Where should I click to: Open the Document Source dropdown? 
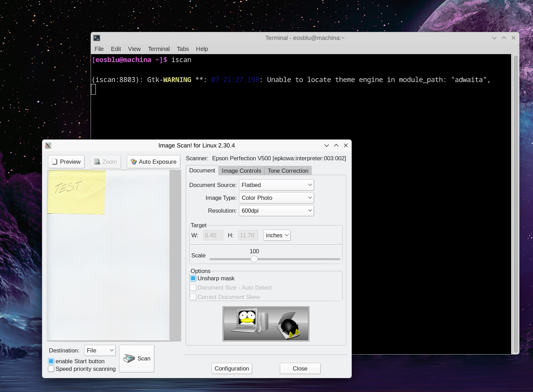pyautogui.click(x=276, y=185)
